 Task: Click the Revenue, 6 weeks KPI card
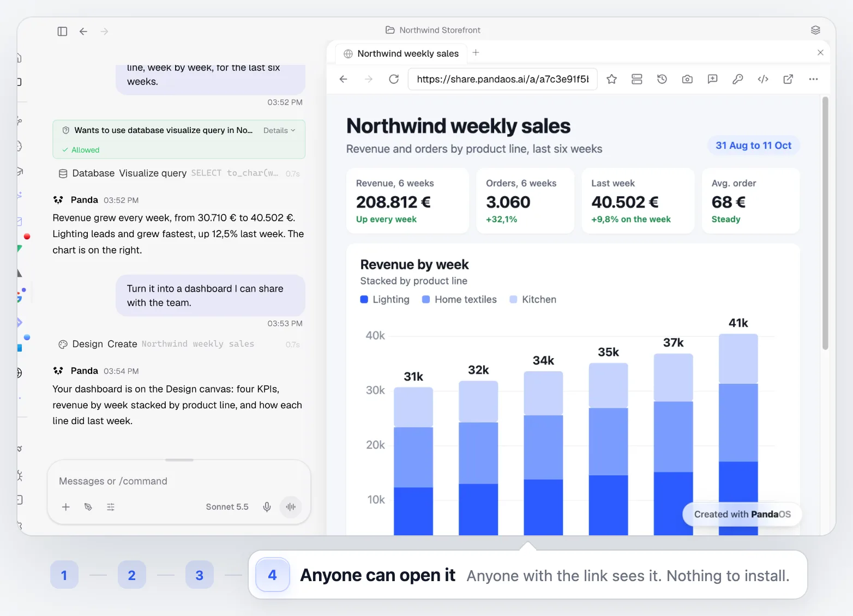407,201
